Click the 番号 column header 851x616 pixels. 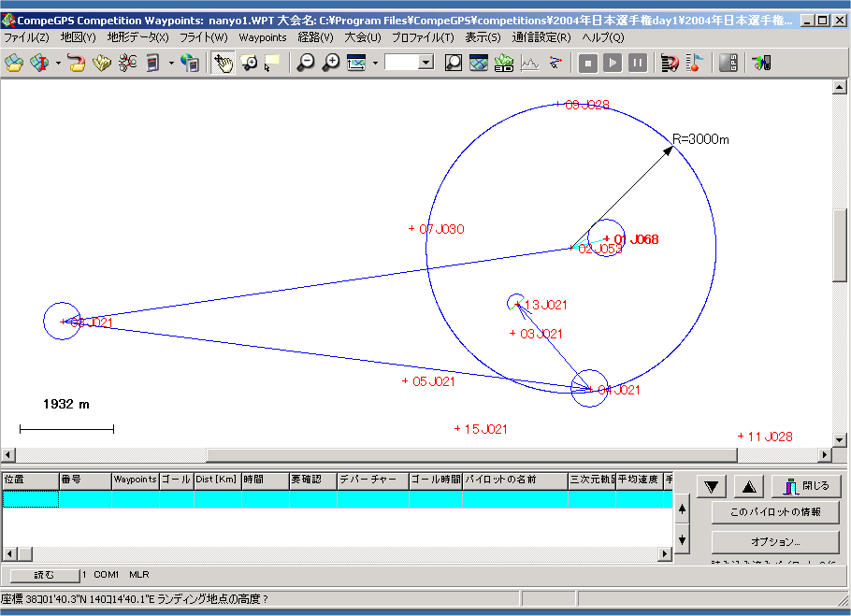click(x=85, y=480)
